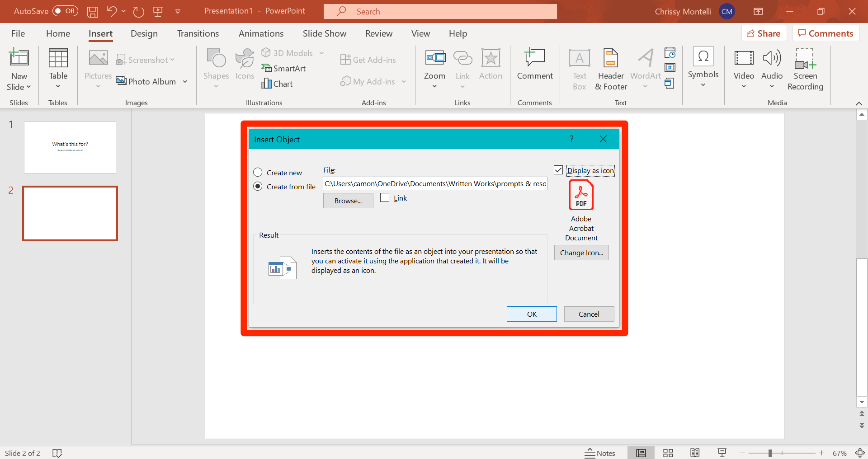Click Browse in Insert Object dialog
Viewport: 868px width, 459px height.
(x=348, y=201)
